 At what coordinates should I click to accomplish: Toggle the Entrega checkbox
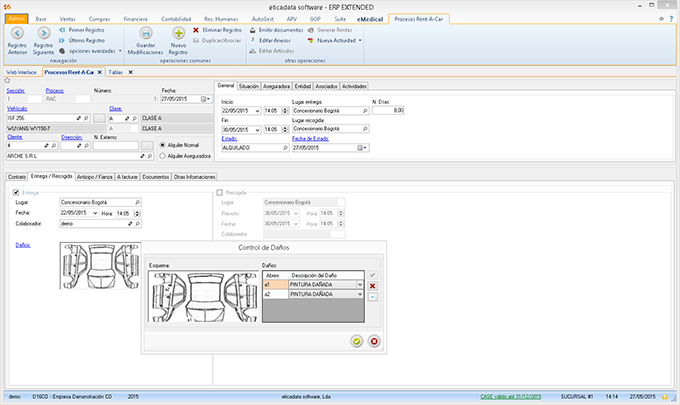[x=15, y=192]
